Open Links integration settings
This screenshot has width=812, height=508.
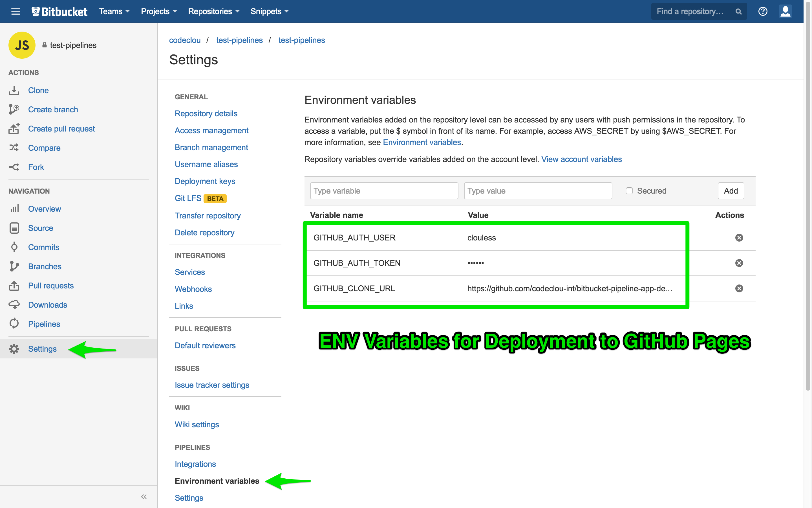pyautogui.click(x=184, y=306)
